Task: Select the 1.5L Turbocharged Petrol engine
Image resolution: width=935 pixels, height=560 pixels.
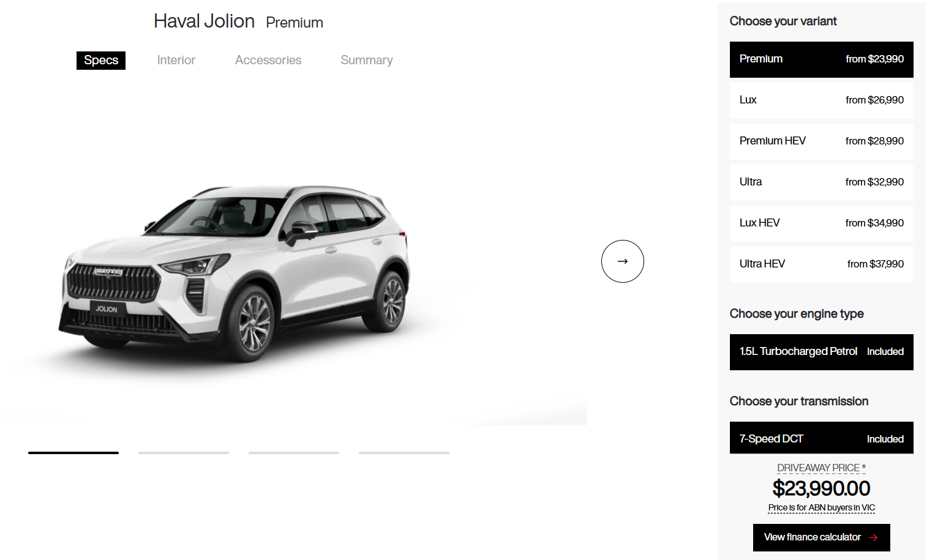Action: click(x=821, y=352)
